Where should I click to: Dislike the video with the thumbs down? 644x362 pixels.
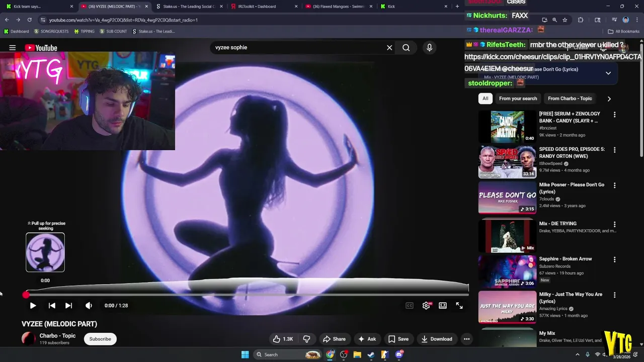point(306,339)
